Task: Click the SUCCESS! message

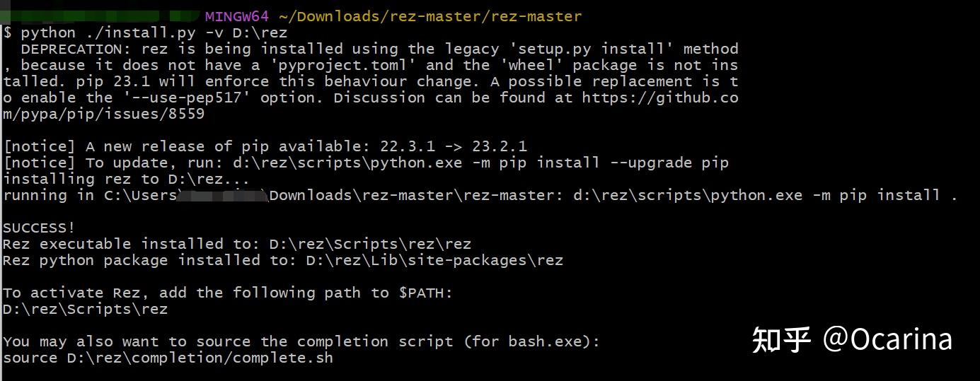Action: click(39, 228)
